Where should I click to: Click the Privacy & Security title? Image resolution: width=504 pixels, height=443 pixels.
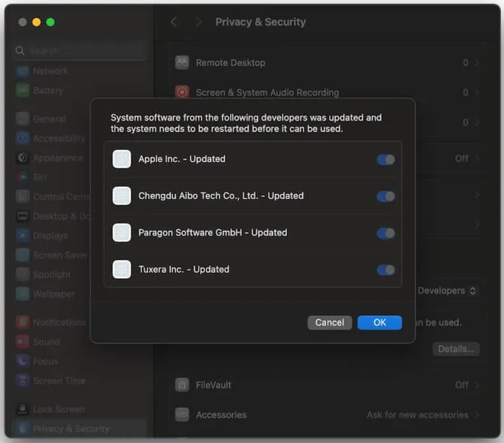(260, 22)
